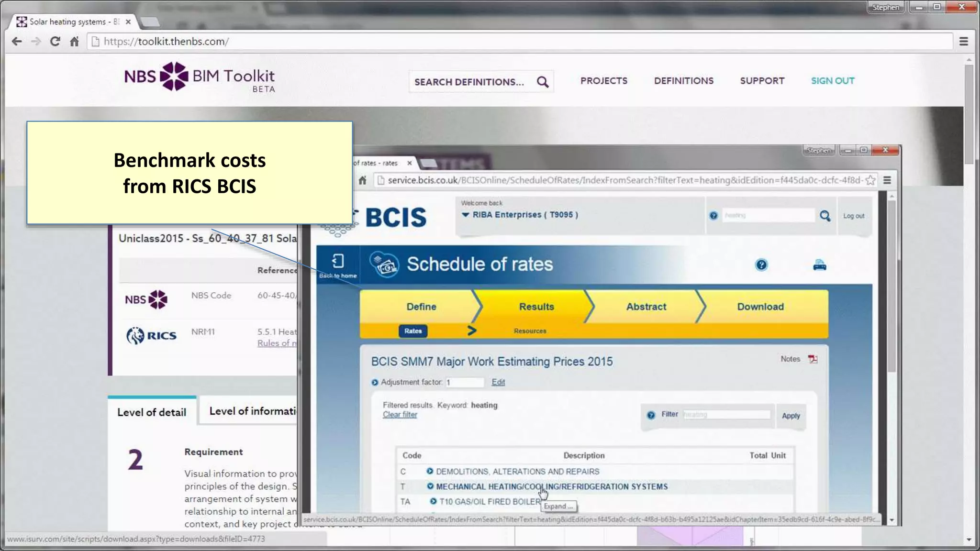Click Sign Out link
The width and height of the screenshot is (980, 551).
click(833, 81)
